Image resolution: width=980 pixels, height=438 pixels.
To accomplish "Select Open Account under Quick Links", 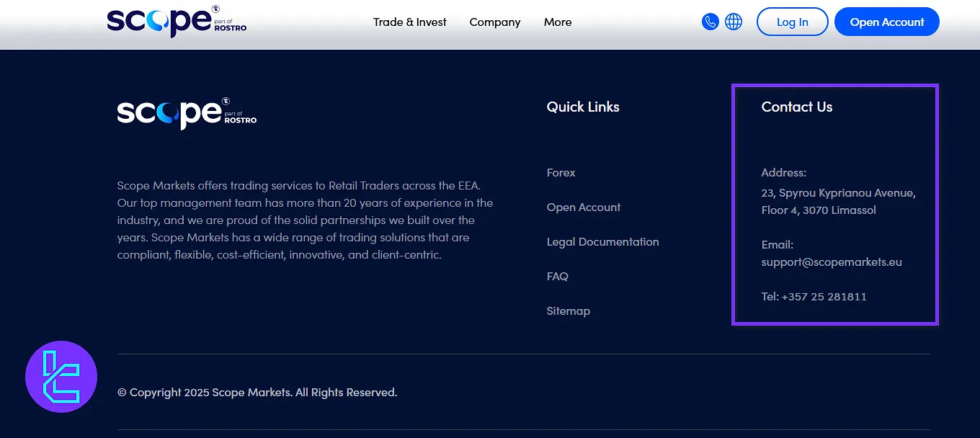I will [x=583, y=207].
